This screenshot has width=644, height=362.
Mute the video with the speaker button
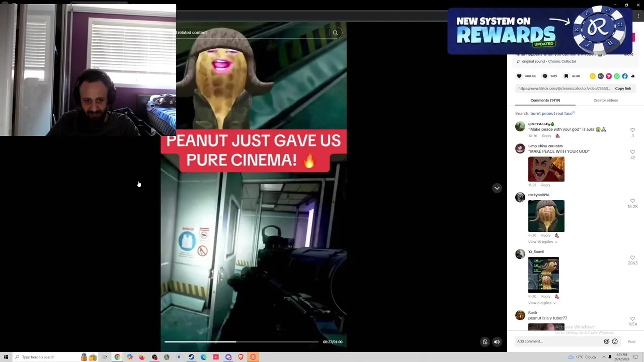(x=497, y=342)
